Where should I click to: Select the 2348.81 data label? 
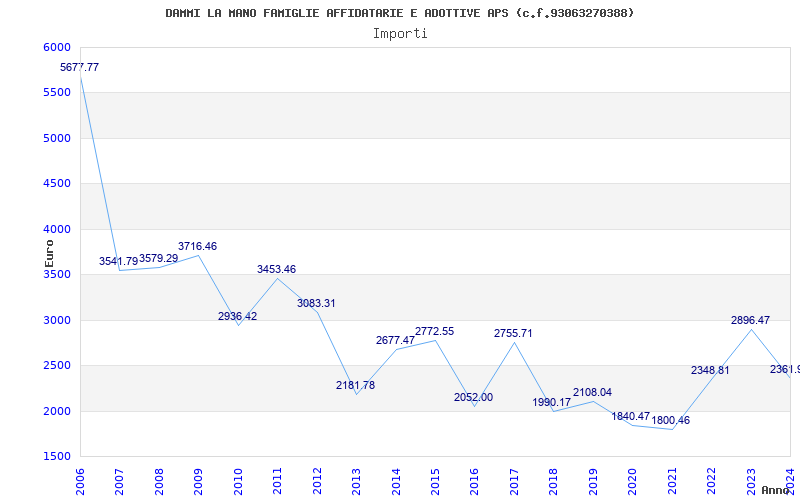710,370
